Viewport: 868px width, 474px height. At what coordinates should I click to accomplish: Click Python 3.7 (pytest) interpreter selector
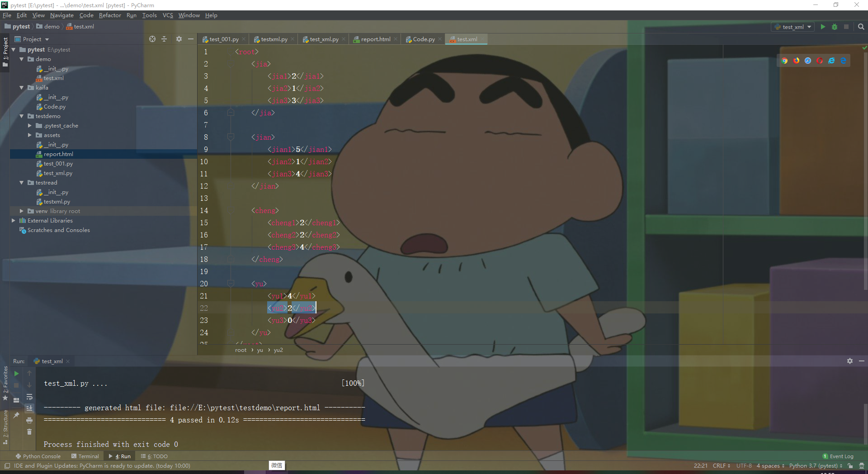[x=816, y=466]
